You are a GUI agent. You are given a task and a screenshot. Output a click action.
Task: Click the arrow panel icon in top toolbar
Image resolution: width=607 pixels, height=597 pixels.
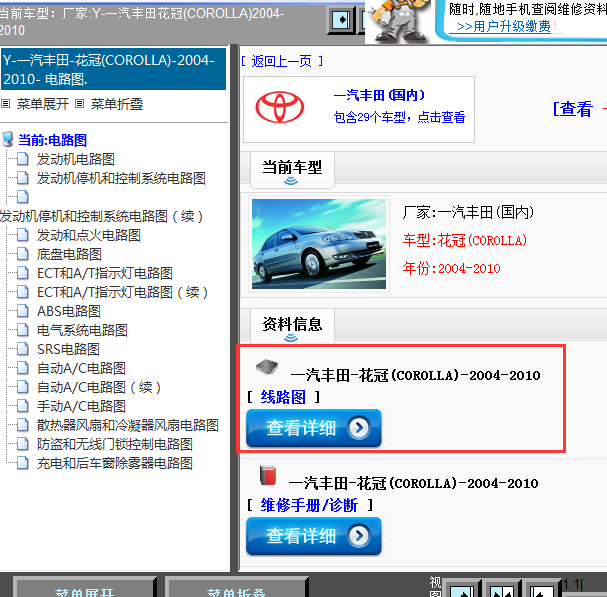341,19
